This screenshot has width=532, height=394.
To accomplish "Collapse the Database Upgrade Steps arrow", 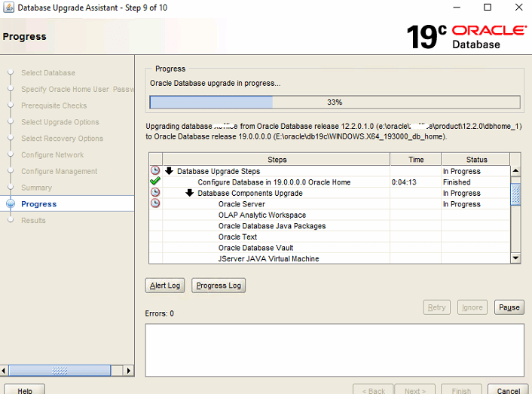I will [x=170, y=171].
